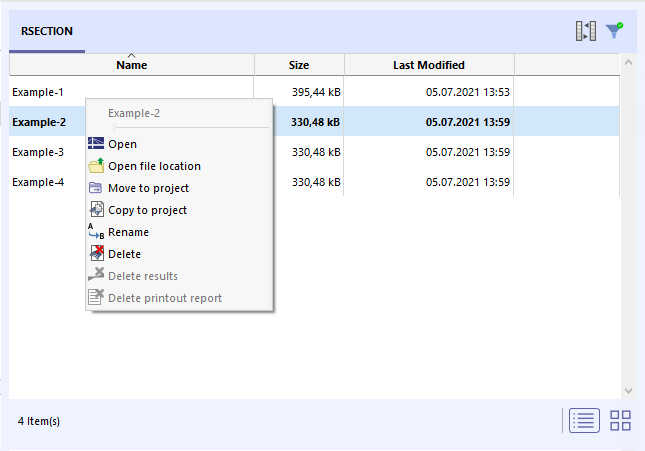
Task: Sort by Last Modified column header
Action: click(x=428, y=65)
